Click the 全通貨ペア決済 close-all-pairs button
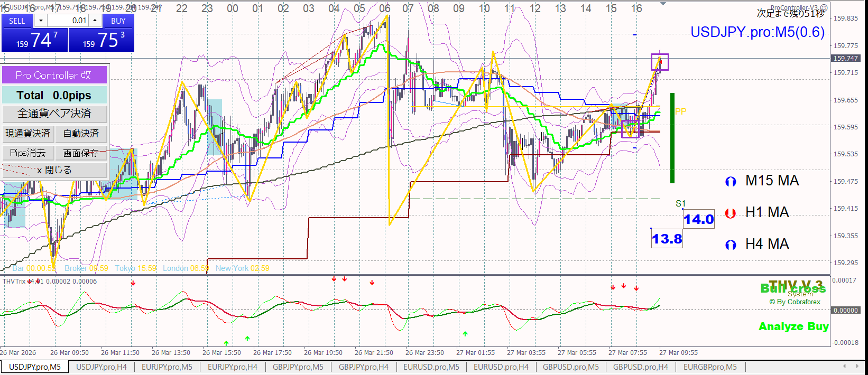 click(54, 114)
